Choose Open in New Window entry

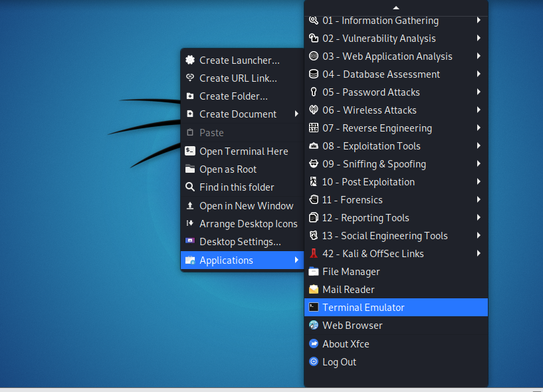(242, 206)
